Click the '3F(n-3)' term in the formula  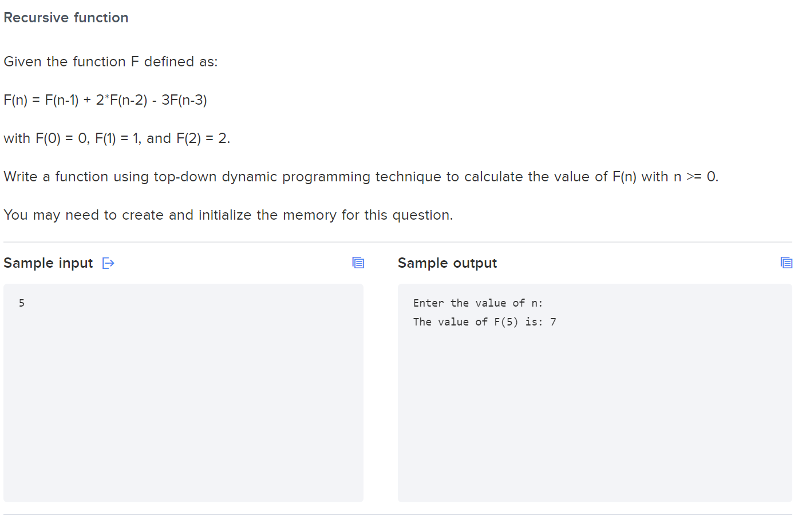coord(184,100)
